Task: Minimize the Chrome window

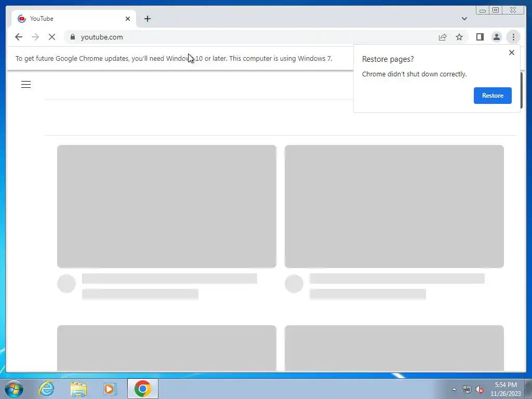Action: pyautogui.click(x=483, y=10)
